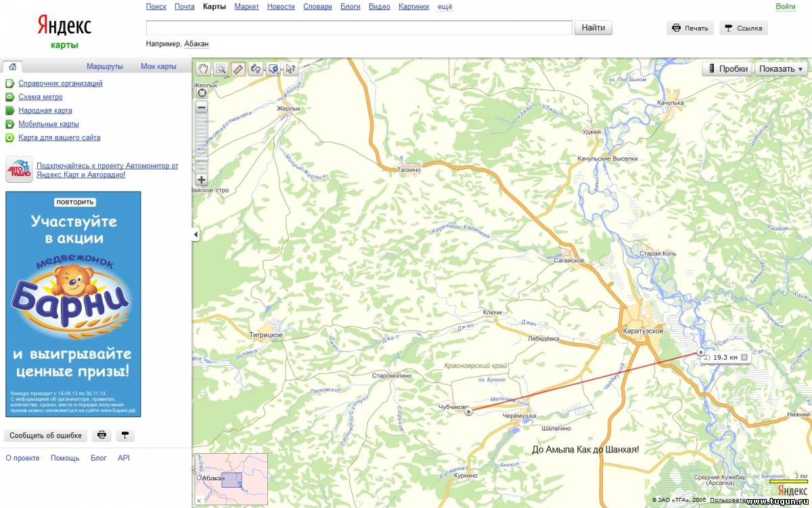Open Почта in top navigation

tap(185, 7)
